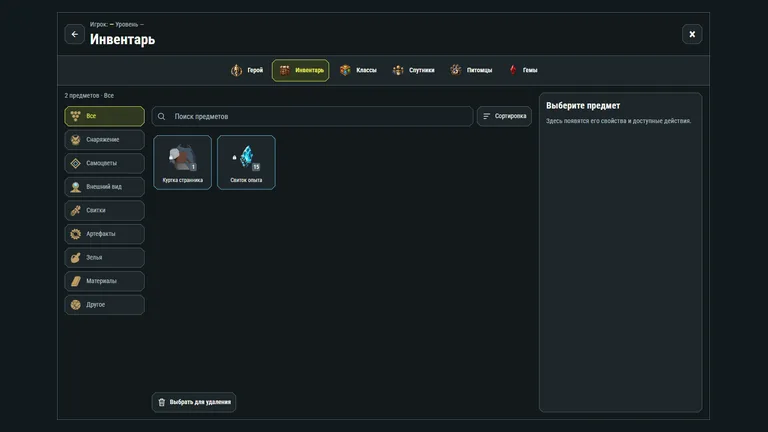This screenshot has width=768, height=432.
Task: Select the Питомцы tab
Action: 471,70
